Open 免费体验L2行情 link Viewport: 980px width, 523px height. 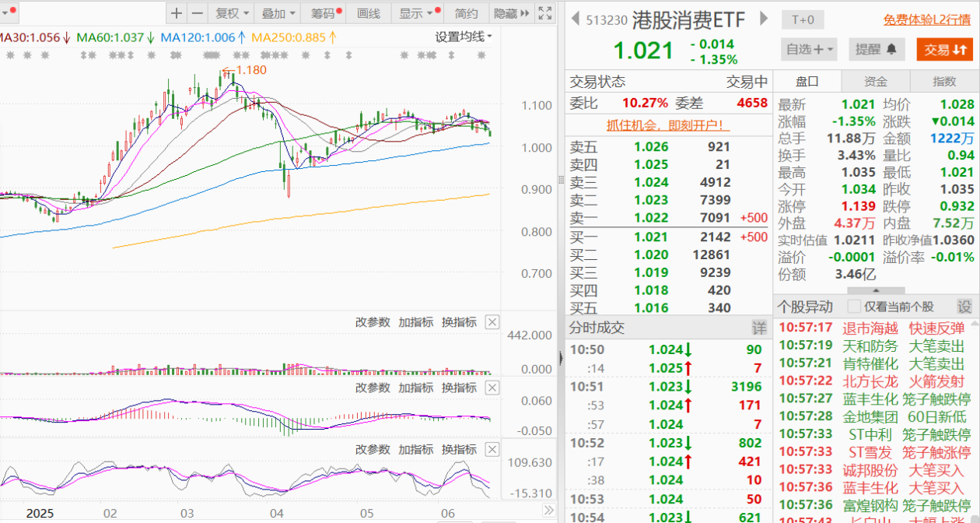[926, 20]
